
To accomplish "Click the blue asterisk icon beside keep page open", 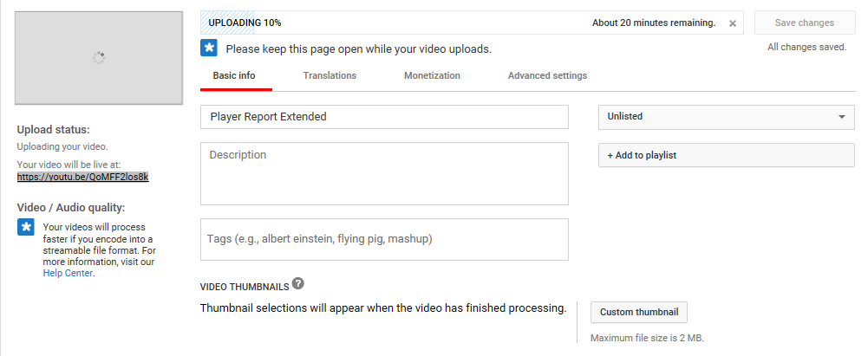I will point(209,48).
